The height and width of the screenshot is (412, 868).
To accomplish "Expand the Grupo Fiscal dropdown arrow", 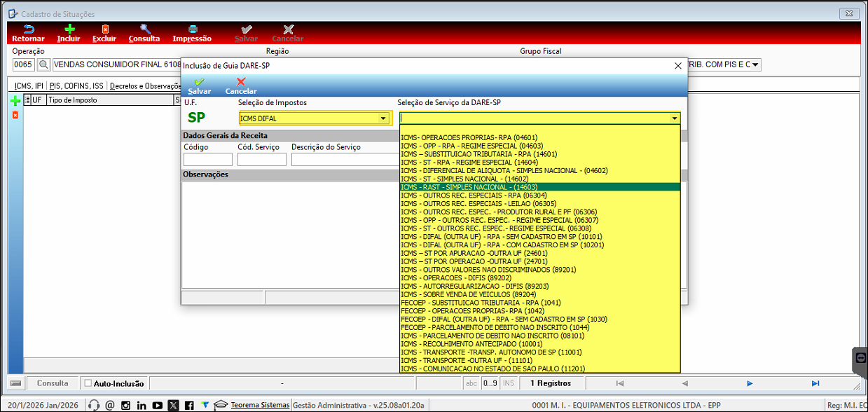I will (x=756, y=64).
